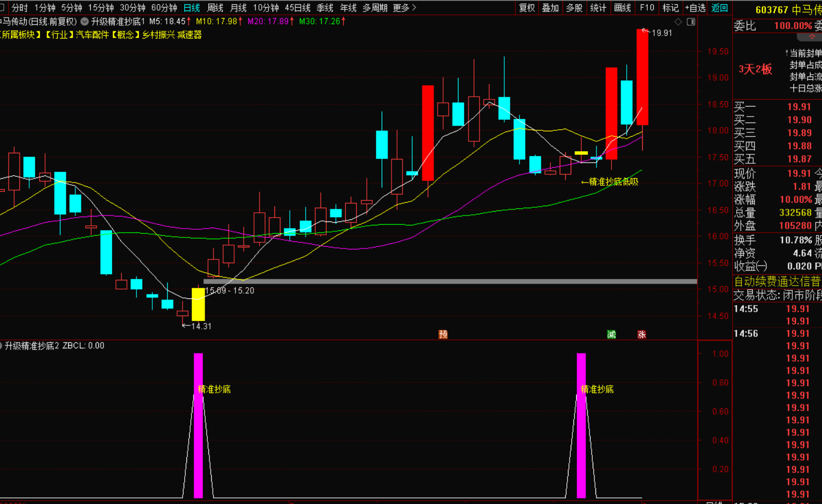
Task: Open the 画线 drawing tools
Action: pos(622,8)
